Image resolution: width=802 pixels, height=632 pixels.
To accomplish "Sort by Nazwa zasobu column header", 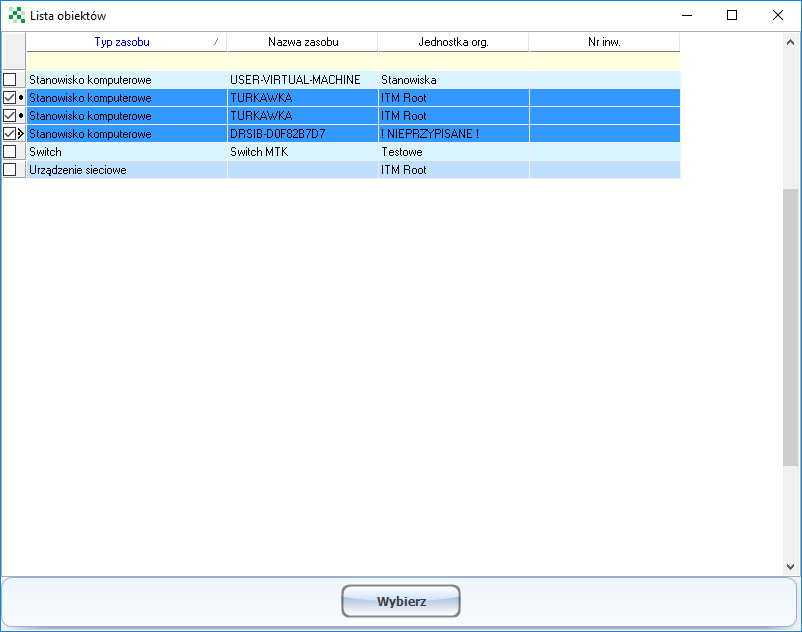I will 303,42.
